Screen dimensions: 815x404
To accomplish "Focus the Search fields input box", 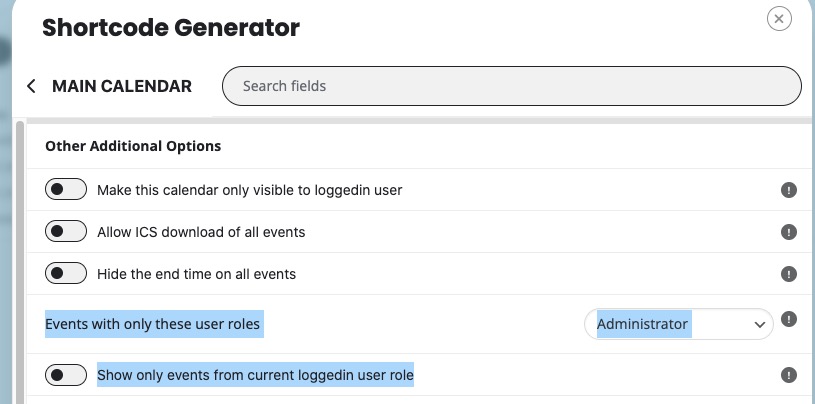I will click(x=511, y=86).
